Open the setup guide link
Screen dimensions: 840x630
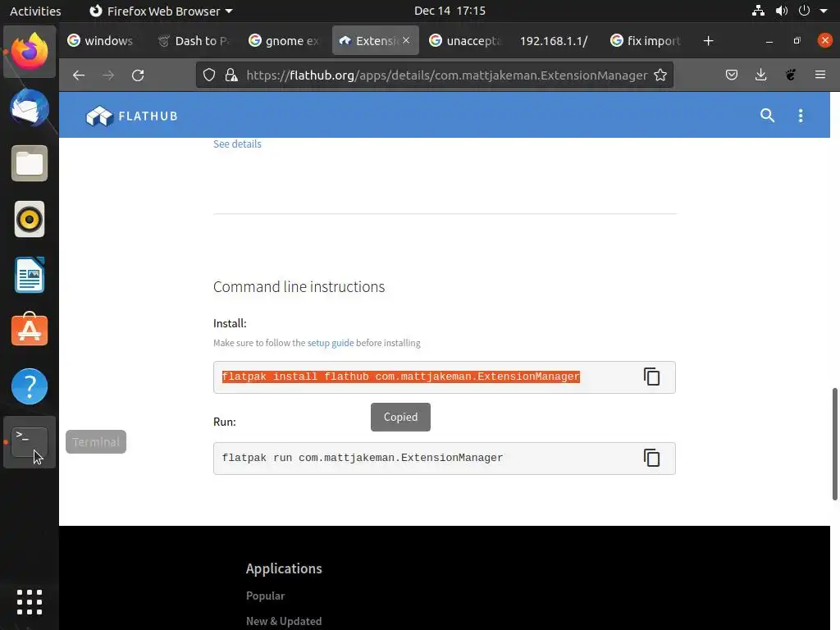[331, 343]
